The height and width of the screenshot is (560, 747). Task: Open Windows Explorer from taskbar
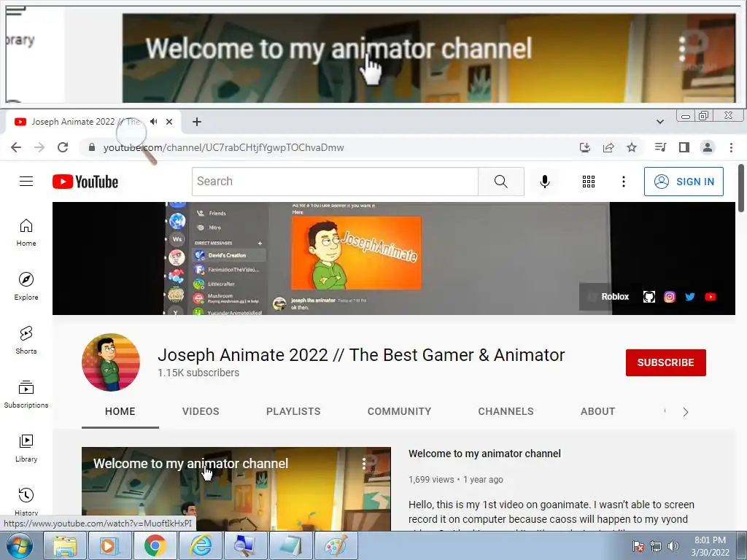click(65, 546)
